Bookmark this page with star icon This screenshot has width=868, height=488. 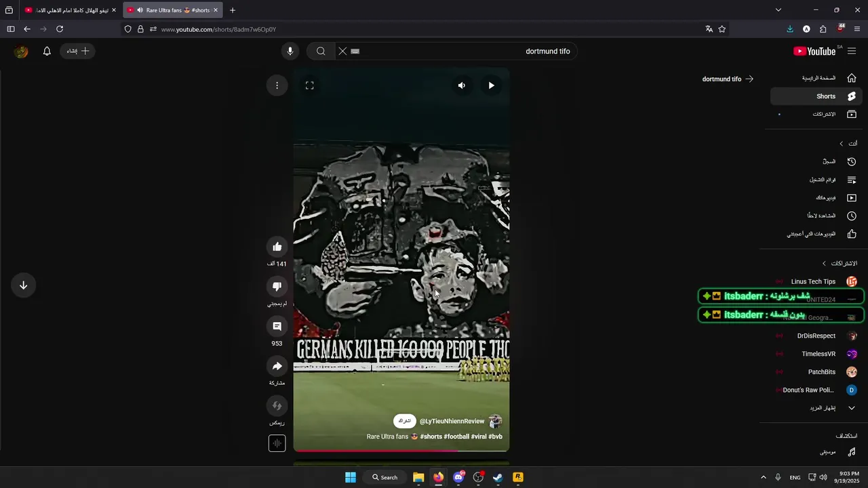point(722,29)
